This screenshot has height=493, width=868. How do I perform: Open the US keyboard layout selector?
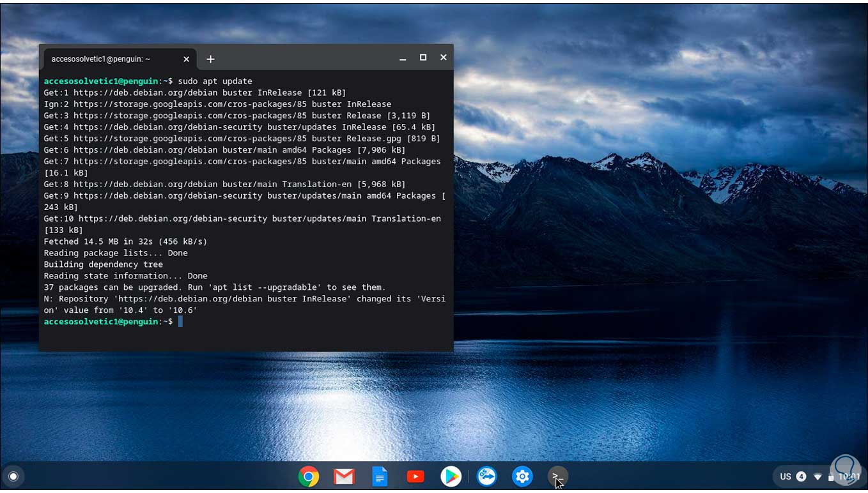pos(786,476)
